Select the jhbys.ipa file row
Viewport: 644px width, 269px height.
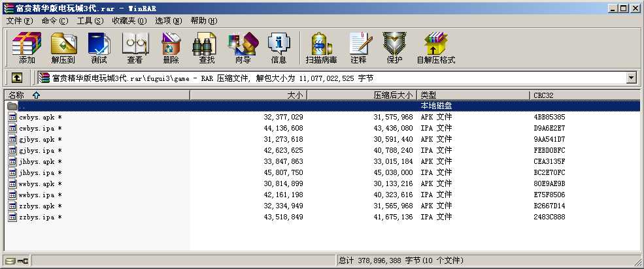322,172
